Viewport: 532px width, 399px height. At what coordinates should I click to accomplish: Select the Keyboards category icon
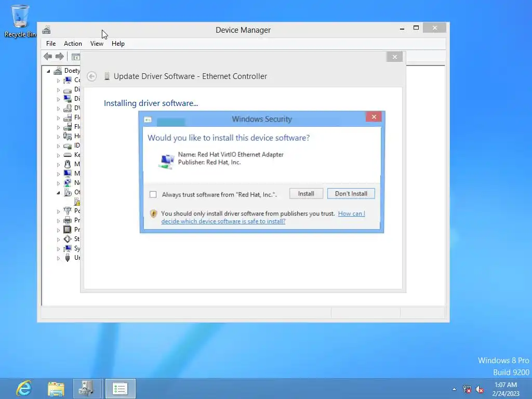point(68,155)
